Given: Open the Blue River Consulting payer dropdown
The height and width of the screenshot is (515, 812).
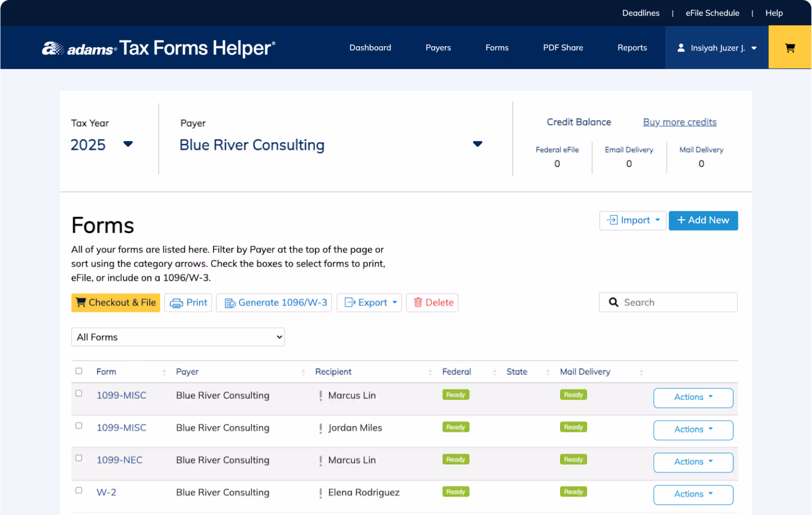Looking at the screenshot, I should 477,144.
